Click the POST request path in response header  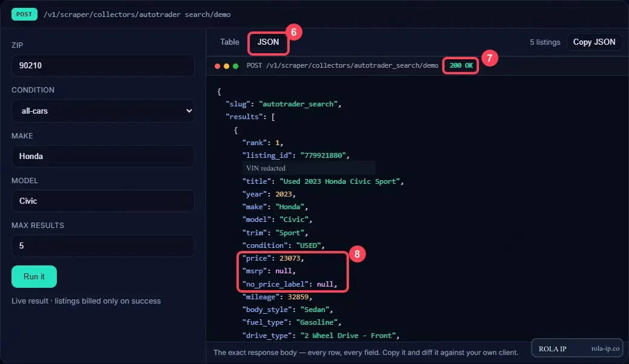(x=342, y=65)
